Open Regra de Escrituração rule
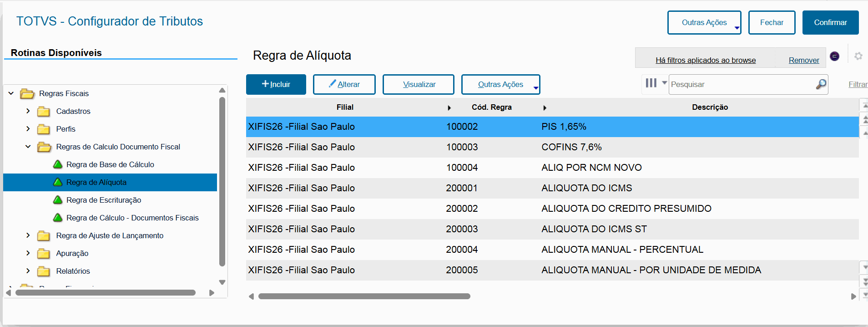The image size is (868, 327). pyautogui.click(x=104, y=200)
